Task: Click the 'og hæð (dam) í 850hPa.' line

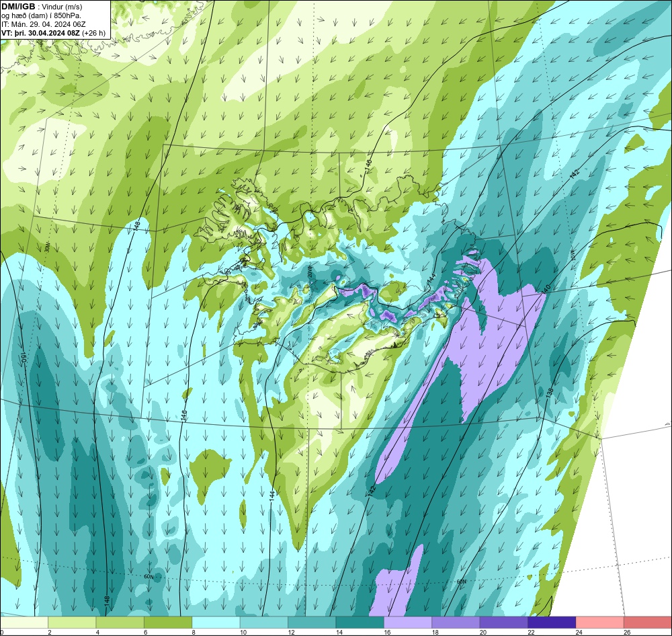Action: pyautogui.click(x=41, y=15)
